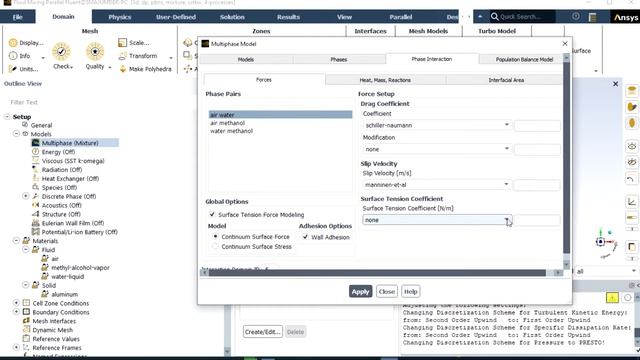Open the Models tab in dialog
The width and height of the screenshot is (640, 360).
point(246,59)
